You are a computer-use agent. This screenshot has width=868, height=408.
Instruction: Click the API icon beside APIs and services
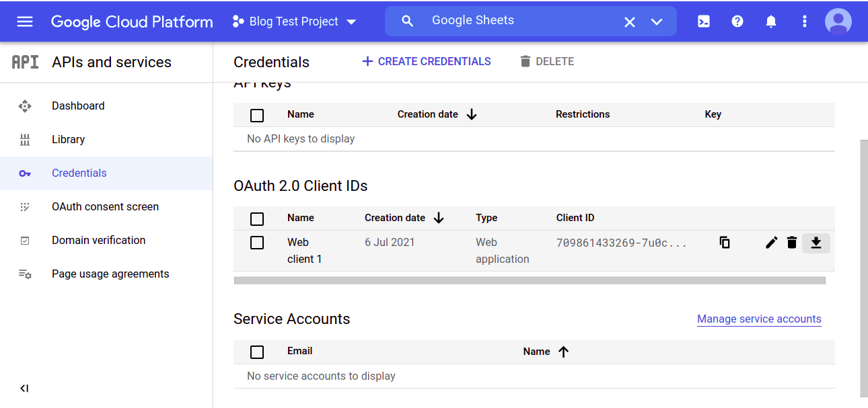(26, 62)
